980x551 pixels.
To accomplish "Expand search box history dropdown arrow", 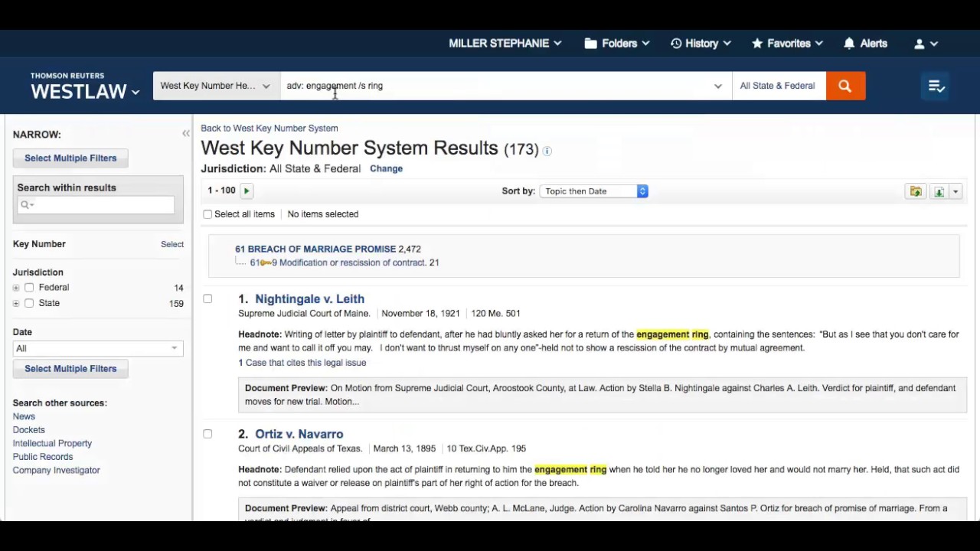I will point(718,86).
